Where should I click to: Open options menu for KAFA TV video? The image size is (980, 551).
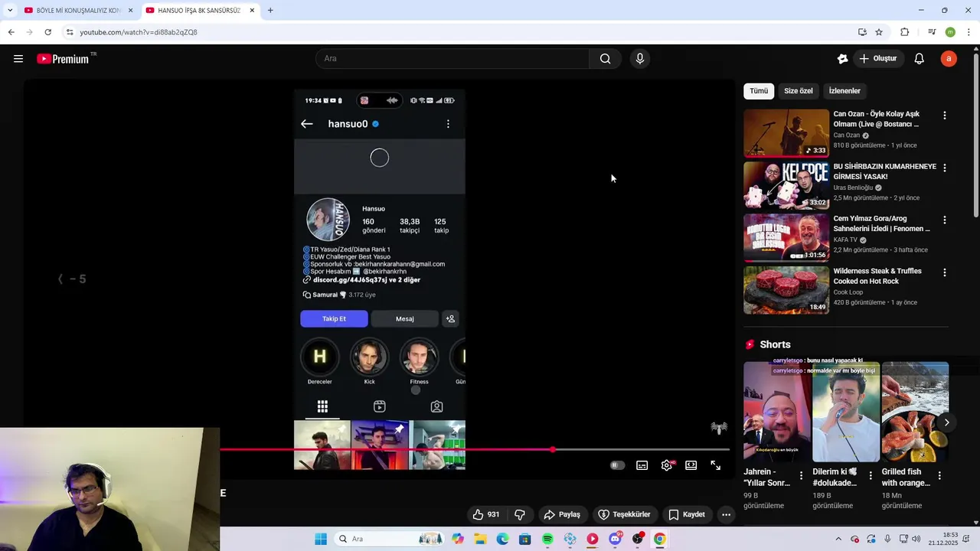(944, 220)
